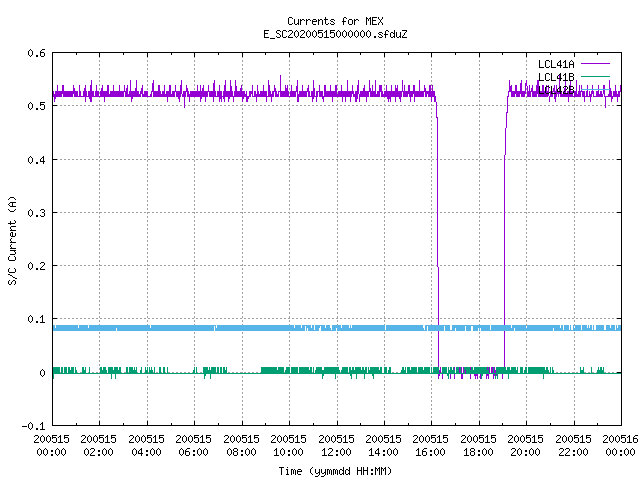The height and width of the screenshot is (480, 640).
Task: Click the LCL41B legend label
Action: (x=556, y=77)
